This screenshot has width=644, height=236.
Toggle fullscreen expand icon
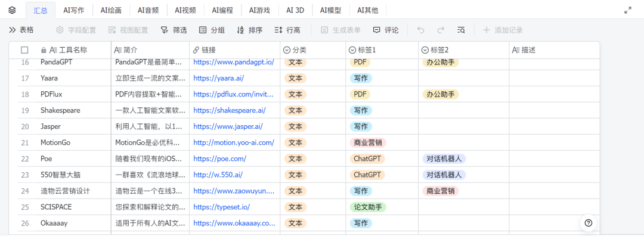[627, 10]
